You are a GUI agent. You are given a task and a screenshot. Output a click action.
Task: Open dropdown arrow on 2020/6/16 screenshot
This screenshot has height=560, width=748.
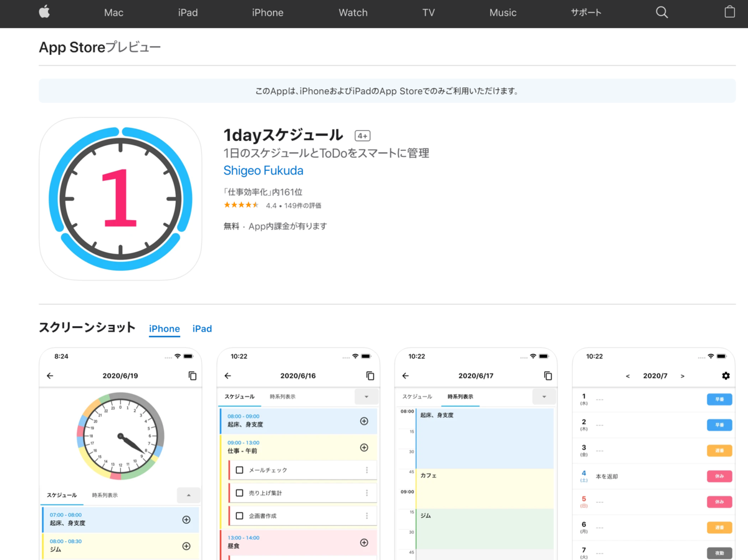(367, 397)
